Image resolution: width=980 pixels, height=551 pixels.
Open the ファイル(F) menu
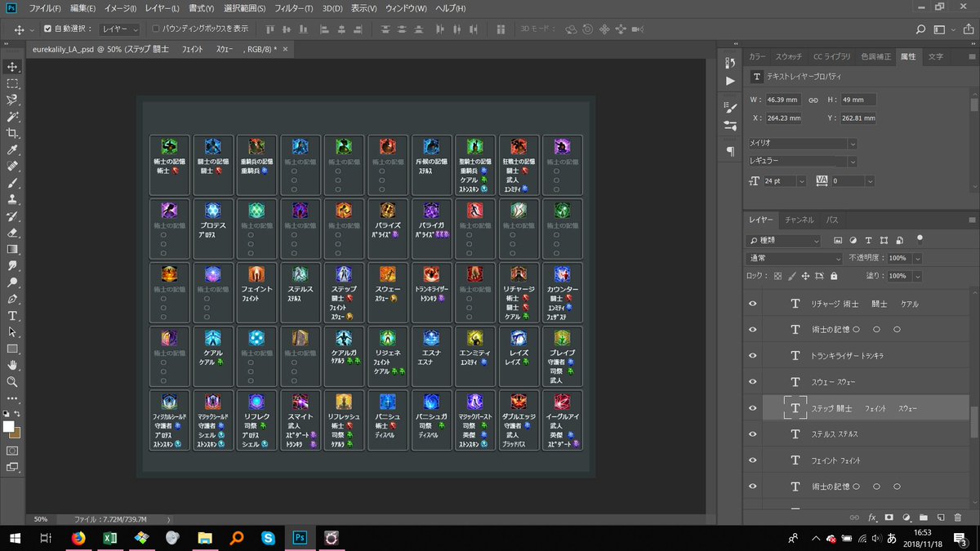click(x=45, y=8)
